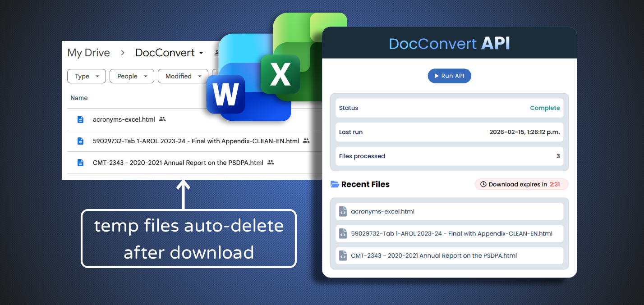The image size is (644, 305).
Task: Click the Microsoft Excel logo icon
Action: click(280, 74)
